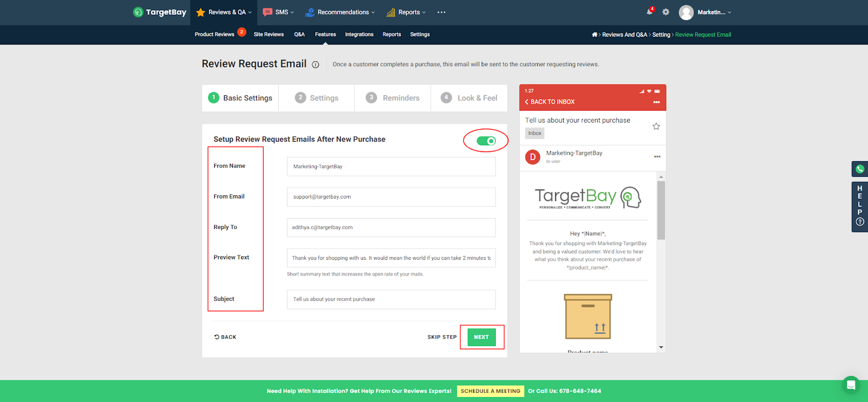Image resolution: width=868 pixels, height=402 pixels.
Task: Expand the Reviews & QA dropdown
Action: 250,12
